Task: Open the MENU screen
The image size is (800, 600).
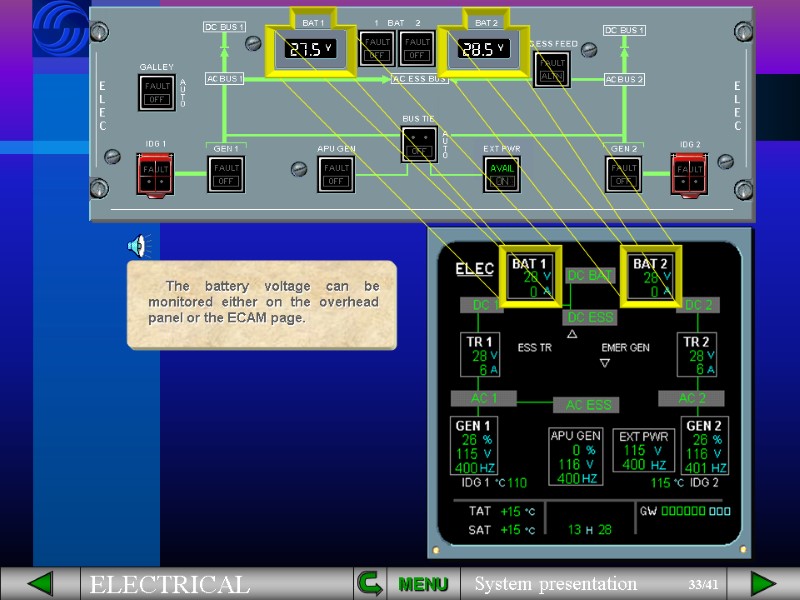Action: coord(422,583)
